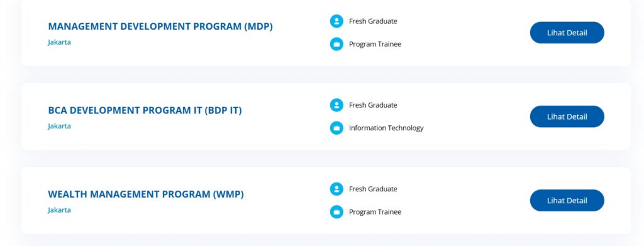This screenshot has width=644, height=246.
Task: Open the BCA Development Program IT title
Action: point(145,111)
